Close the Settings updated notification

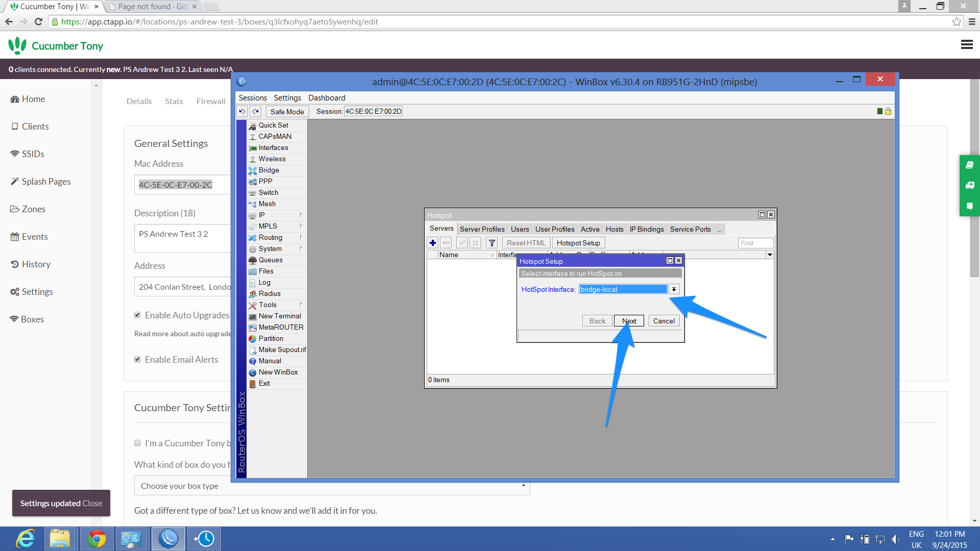click(x=92, y=503)
